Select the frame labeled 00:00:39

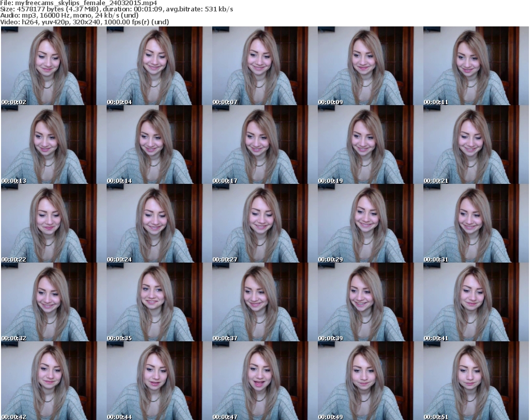pyautogui.click(x=370, y=302)
